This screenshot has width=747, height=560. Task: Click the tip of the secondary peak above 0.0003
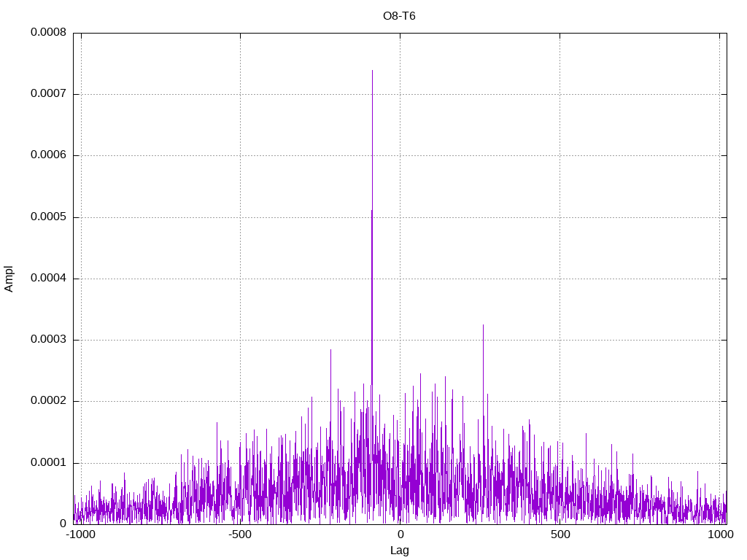pyautogui.click(x=483, y=325)
